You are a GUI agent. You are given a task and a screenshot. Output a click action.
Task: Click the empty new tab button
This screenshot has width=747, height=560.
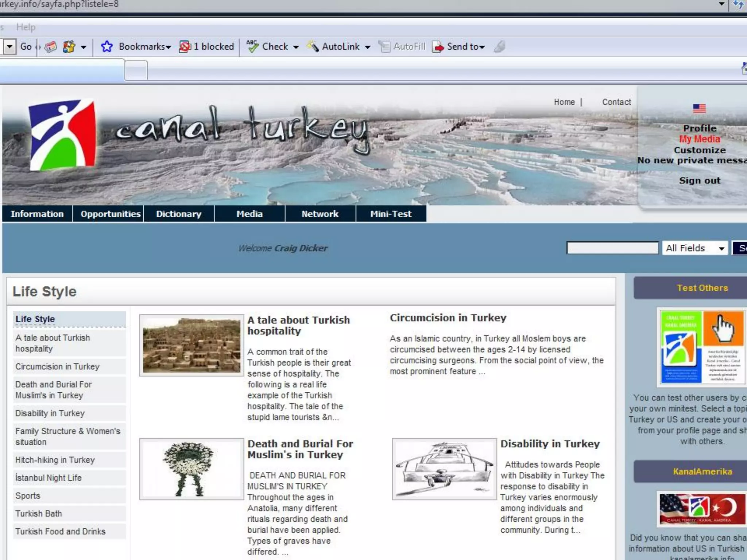click(136, 70)
